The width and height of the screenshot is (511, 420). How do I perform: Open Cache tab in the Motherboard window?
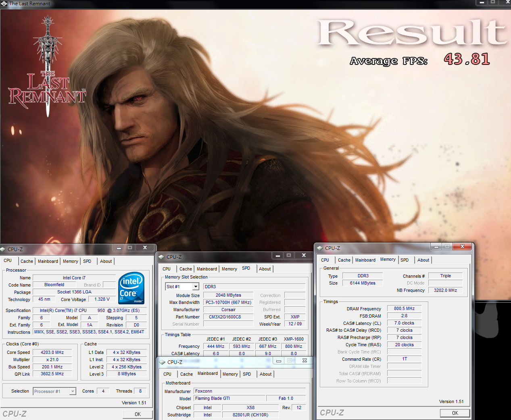187,374
